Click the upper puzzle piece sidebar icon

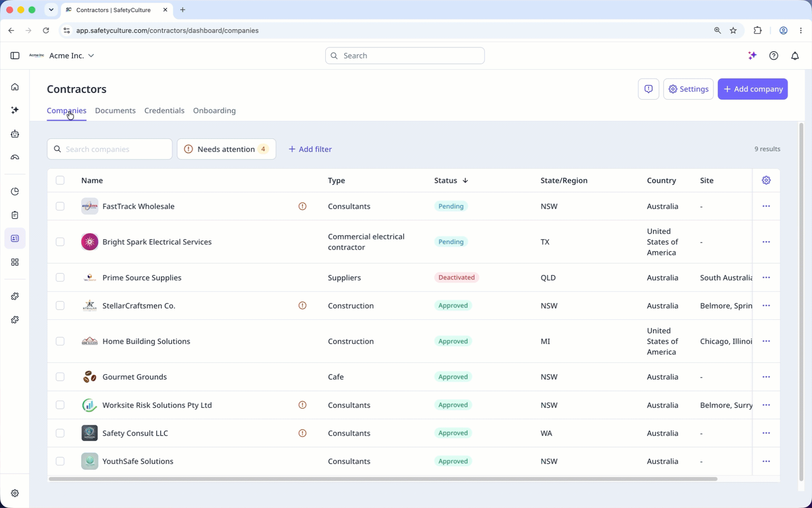pyautogui.click(x=15, y=296)
